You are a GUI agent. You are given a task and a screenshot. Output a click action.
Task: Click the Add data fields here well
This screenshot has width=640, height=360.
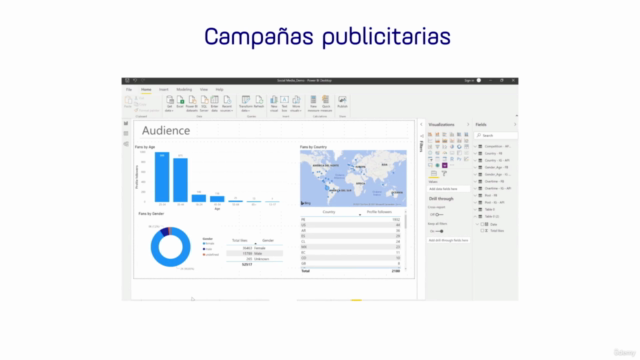[x=448, y=189]
